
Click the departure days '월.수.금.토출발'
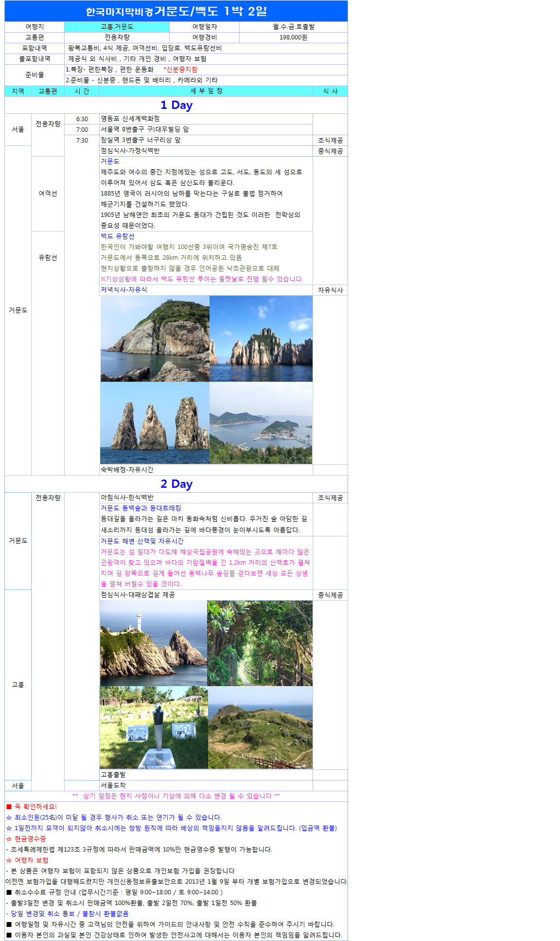[294, 27]
